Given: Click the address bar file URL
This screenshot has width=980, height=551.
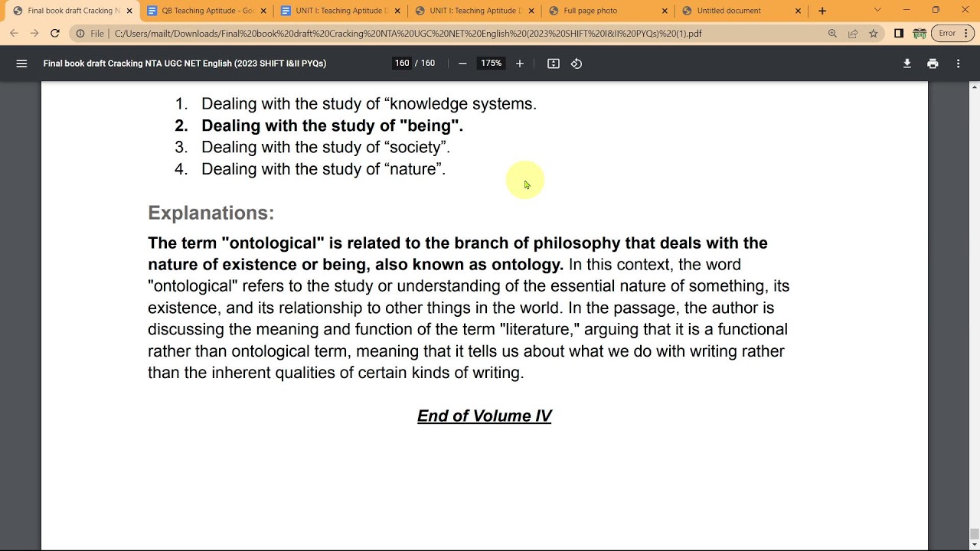Looking at the screenshot, I should [x=408, y=34].
